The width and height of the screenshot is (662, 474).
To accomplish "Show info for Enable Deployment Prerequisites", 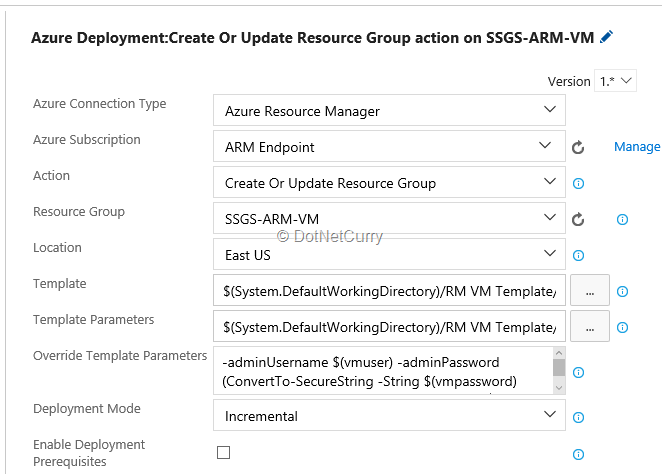I will [578, 454].
